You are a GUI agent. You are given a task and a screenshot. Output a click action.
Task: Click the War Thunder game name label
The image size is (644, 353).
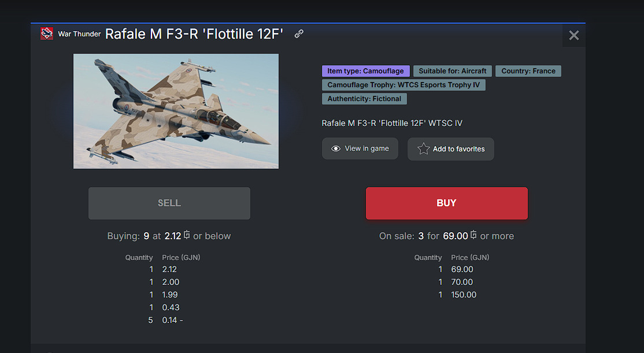(79, 34)
